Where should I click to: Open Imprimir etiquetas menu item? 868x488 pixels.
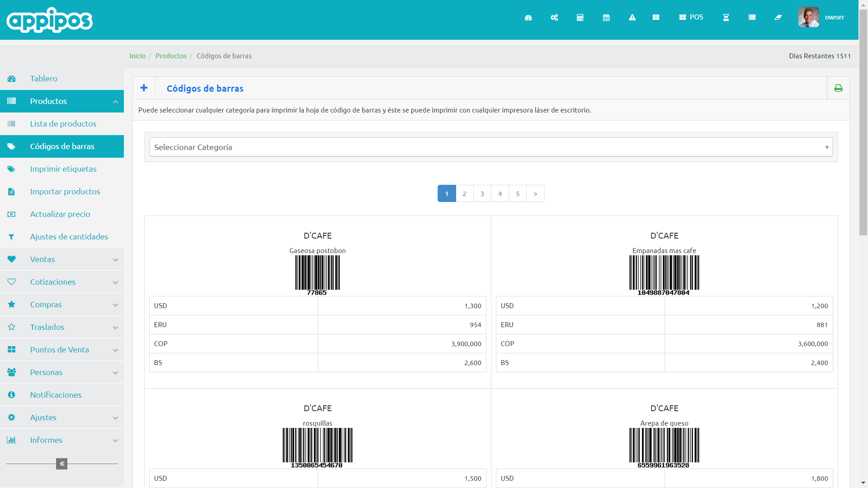63,169
